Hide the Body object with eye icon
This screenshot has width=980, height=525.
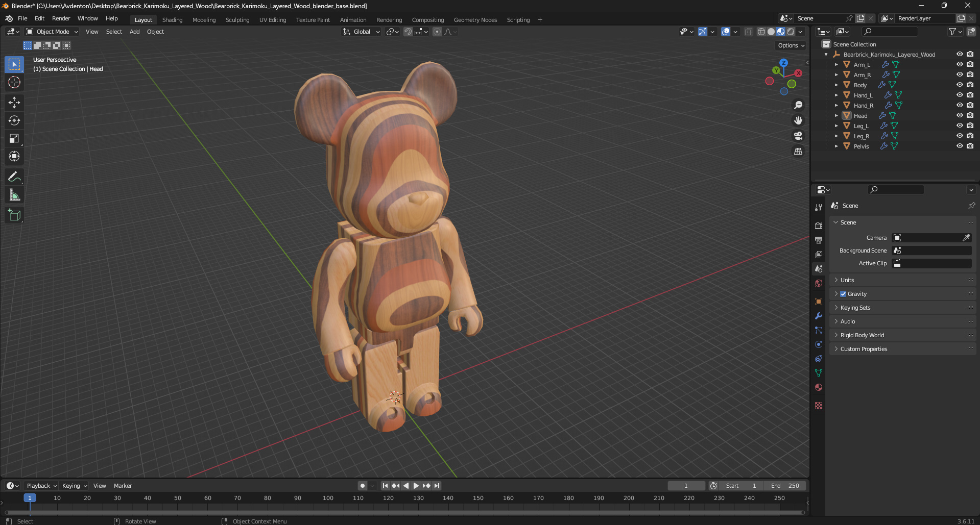click(x=960, y=85)
